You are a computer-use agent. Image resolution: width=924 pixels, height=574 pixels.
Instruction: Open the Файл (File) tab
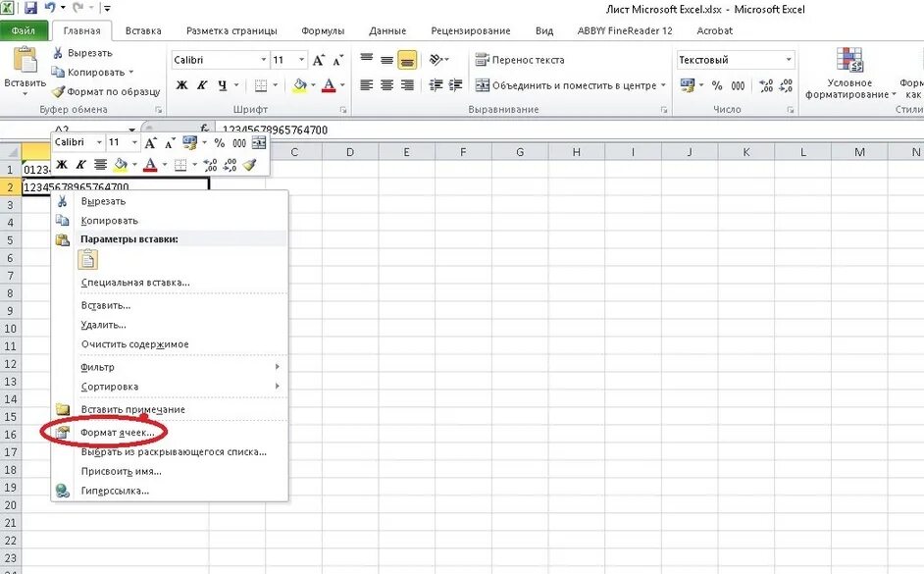point(24,30)
